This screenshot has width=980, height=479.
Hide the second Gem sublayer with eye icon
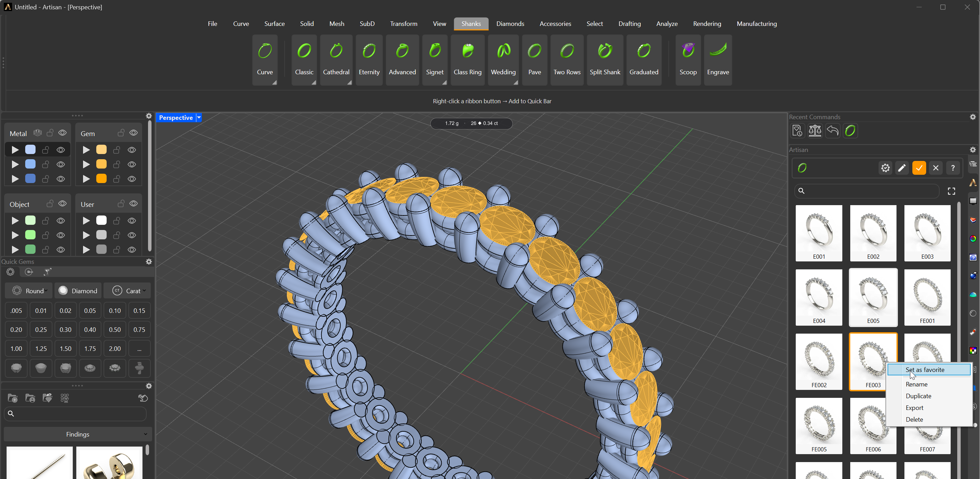pos(131,164)
